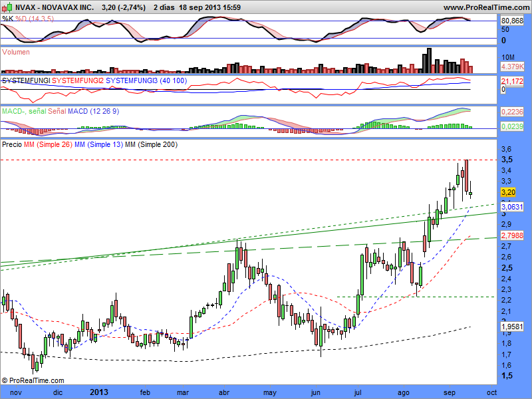Click the 'mar' month on time axis
The image size is (532, 399).
(183, 392)
